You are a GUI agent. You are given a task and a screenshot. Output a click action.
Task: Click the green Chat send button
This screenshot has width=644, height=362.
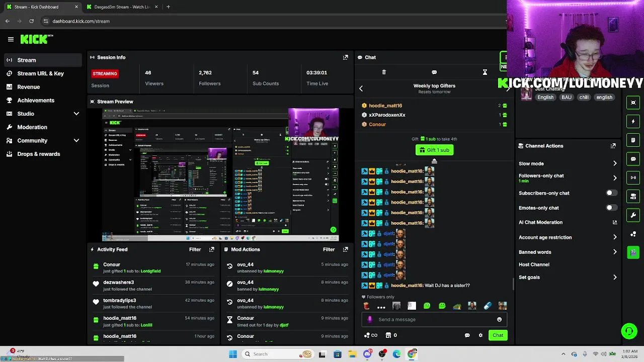pos(498,335)
